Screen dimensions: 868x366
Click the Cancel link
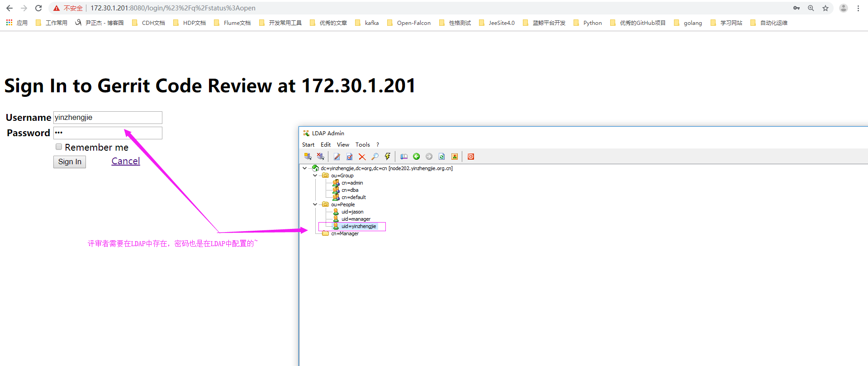click(x=126, y=161)
